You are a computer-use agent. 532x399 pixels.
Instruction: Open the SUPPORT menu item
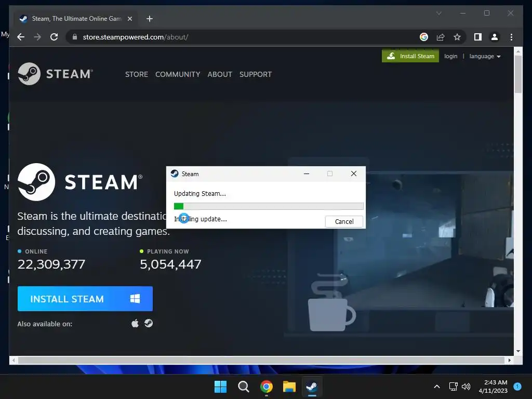256,74
